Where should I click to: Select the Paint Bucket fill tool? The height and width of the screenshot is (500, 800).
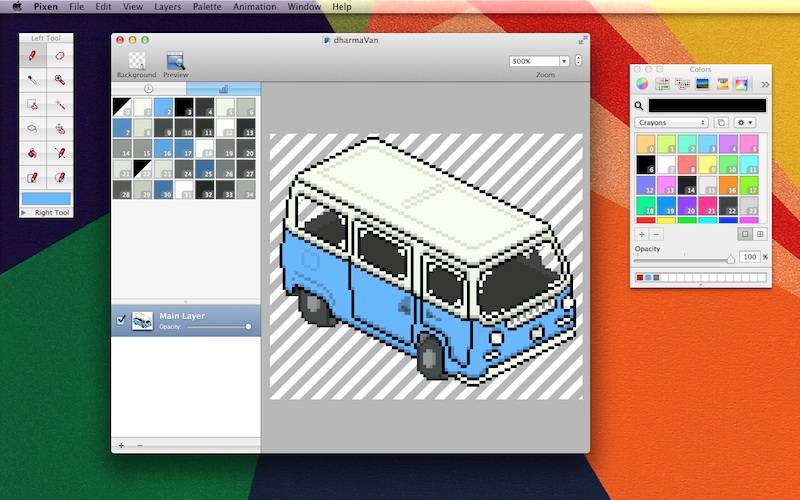(33, 153)
